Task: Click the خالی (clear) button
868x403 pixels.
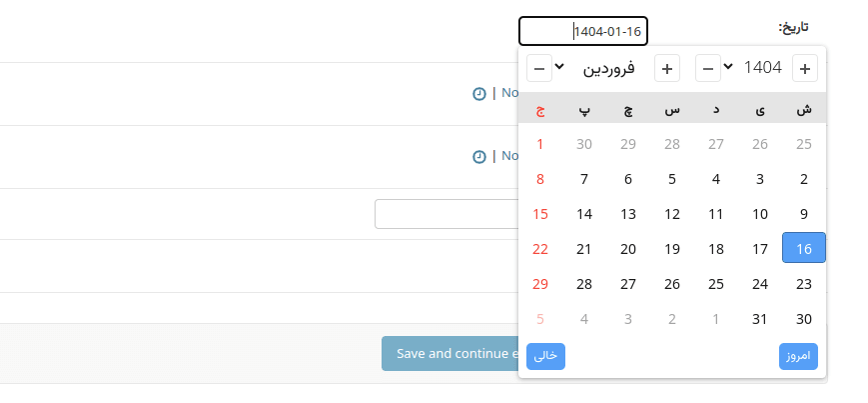Action: pyautogui.click(x=545, y=356)
